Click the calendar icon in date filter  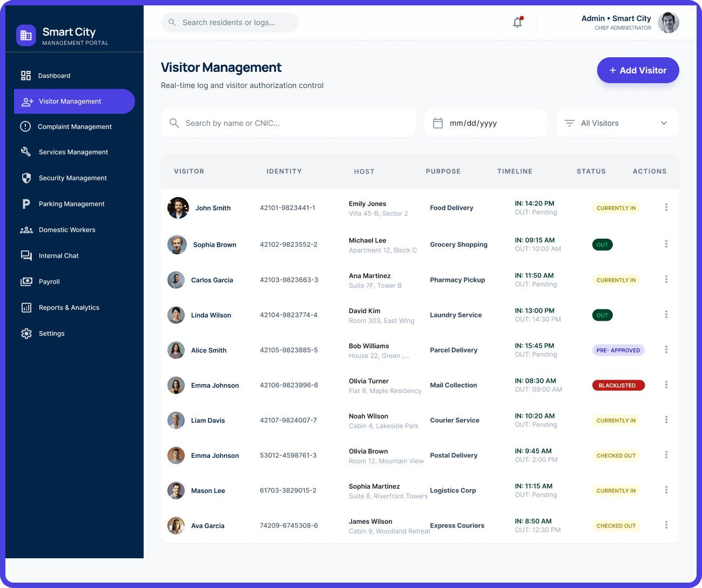tap(438, 123)
